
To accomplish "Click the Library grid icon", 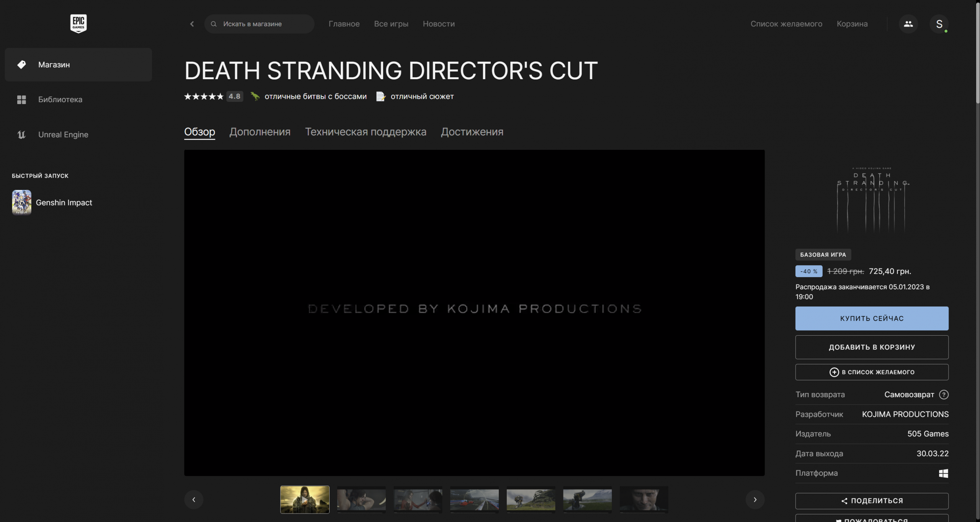I will pos(21,100).
